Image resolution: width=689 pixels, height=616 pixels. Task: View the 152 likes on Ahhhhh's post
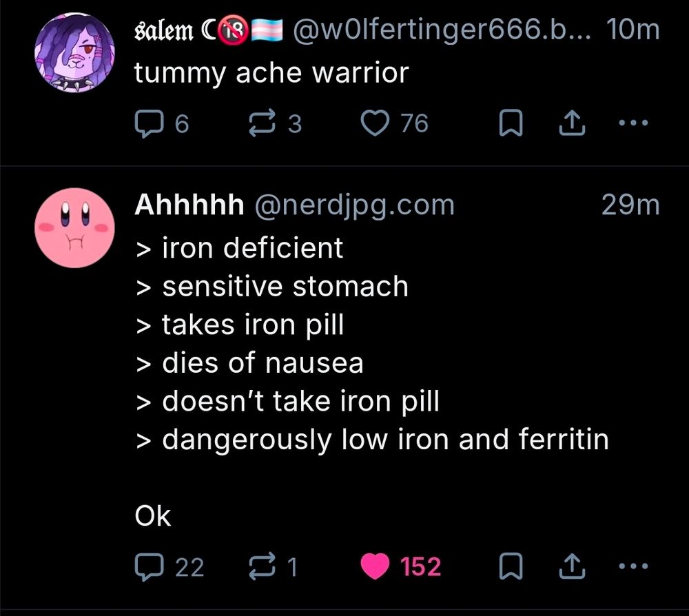coord(421,566)
